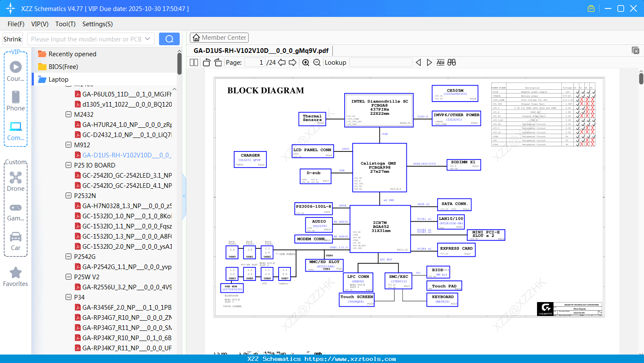Screen dimensions: 644x363
Task: Rotate the page counterclockwise
Action: point(207,62)
